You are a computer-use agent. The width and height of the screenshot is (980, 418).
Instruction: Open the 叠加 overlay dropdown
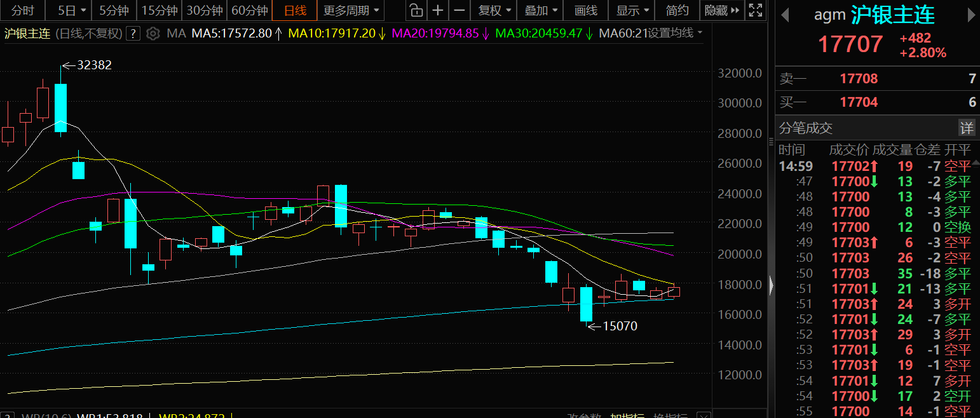(x=540, y=10)
